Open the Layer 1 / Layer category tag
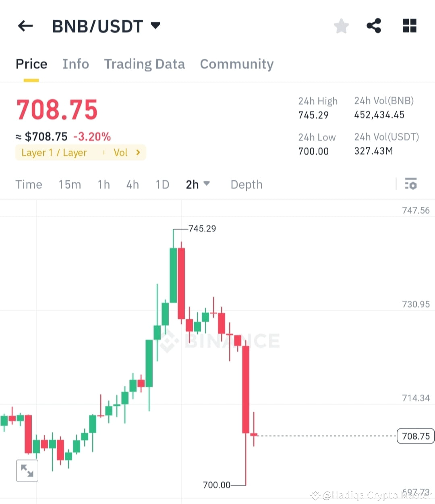The image size is (435, 504). [x=54, y=152]
